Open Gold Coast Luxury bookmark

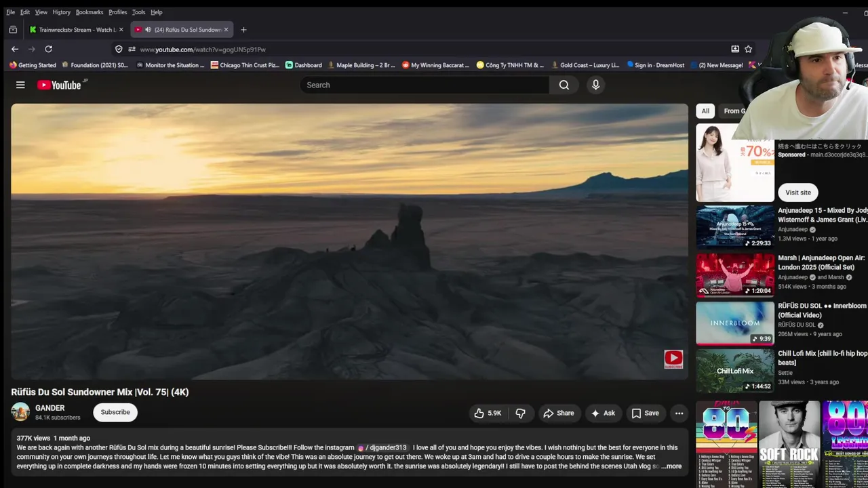pyautogui.click(x=585, y=65)
